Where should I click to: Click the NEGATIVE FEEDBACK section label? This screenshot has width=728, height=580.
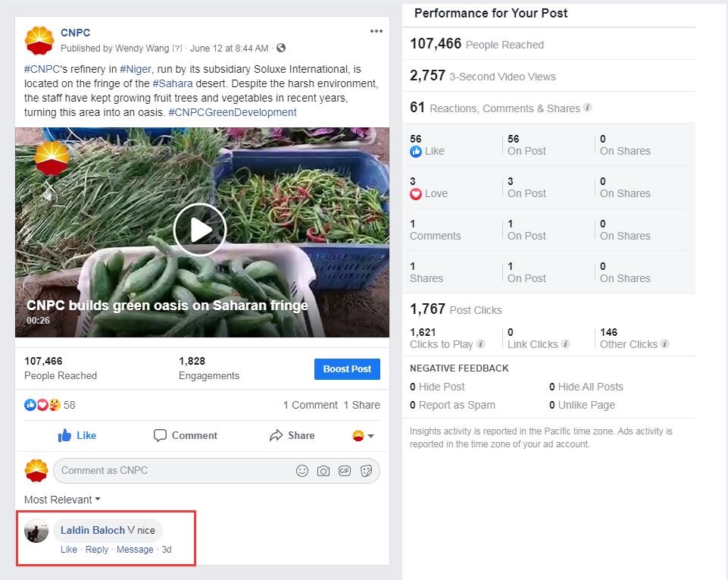[x=459, y=368]
